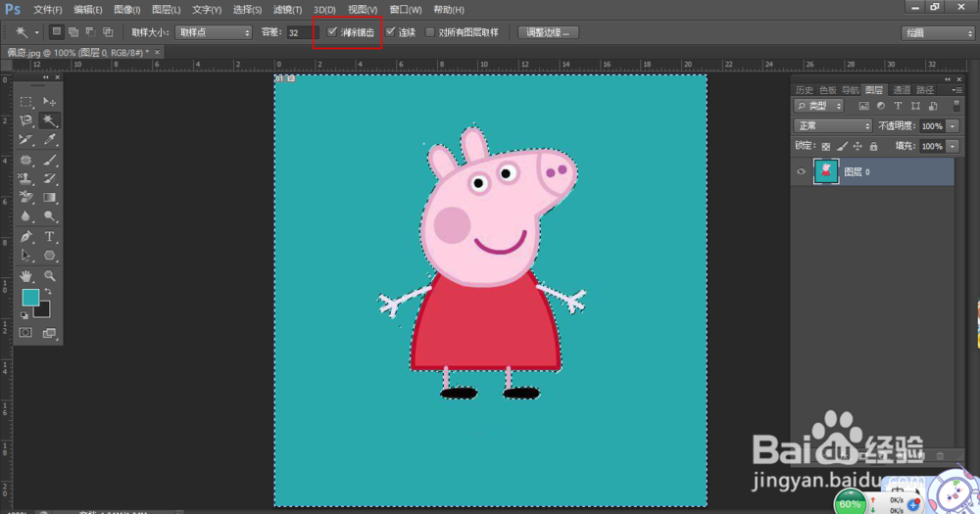Screen dimensions: 980x514
Task: Select the Eraser tool
Action: tap(25, 198)
